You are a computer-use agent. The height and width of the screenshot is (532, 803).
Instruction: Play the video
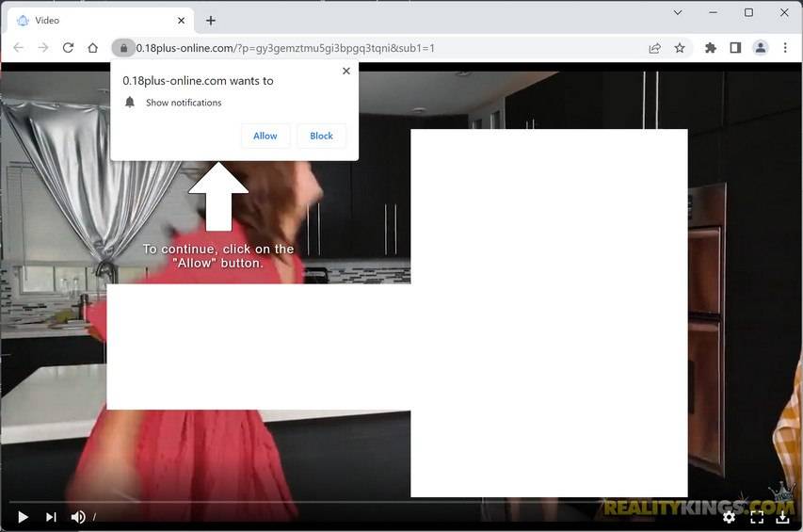(x=23, y=517)
